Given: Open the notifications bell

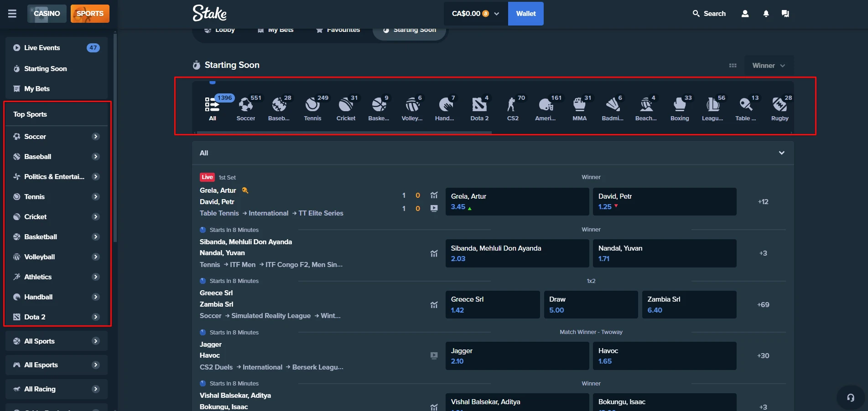Looking at the screenshot, I should pyautogui.click(x=766, y=14).
